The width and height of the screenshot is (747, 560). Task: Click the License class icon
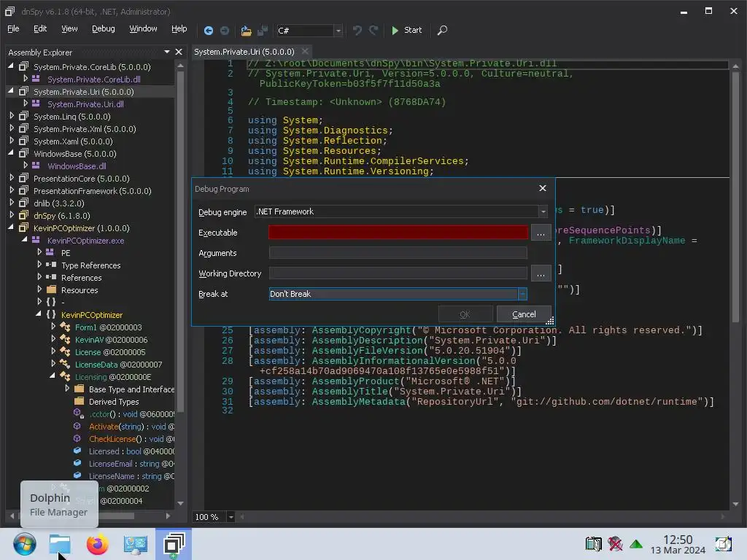[65, 351]
